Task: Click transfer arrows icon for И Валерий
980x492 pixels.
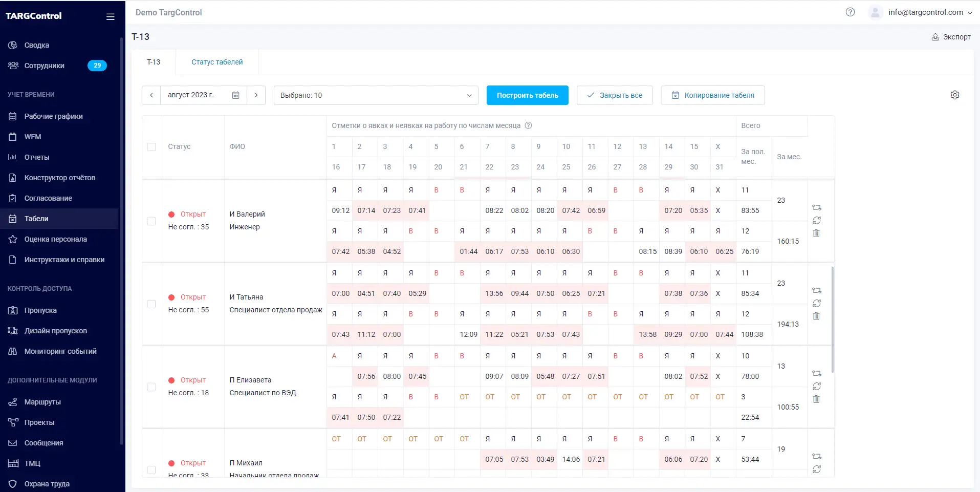Action: coord(817,207)
